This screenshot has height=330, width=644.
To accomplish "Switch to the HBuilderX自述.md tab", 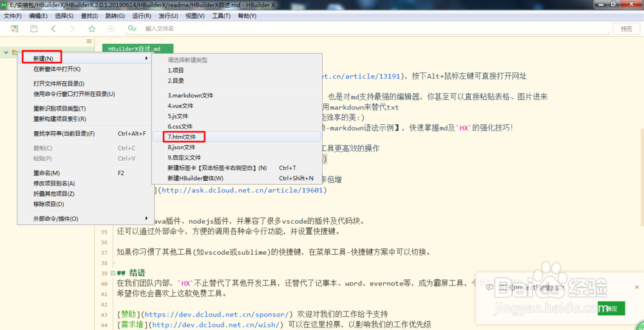I will (138, 48).
